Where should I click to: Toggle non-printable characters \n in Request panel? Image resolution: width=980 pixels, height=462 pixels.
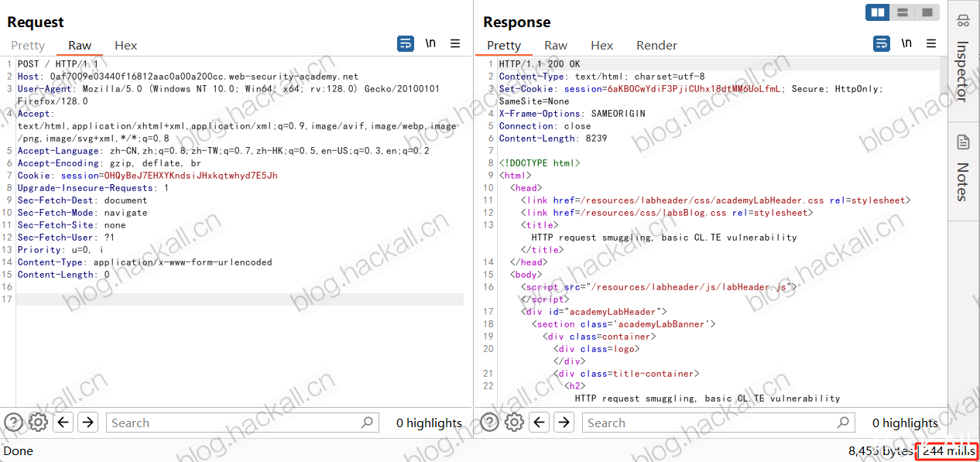coord(430,44)
